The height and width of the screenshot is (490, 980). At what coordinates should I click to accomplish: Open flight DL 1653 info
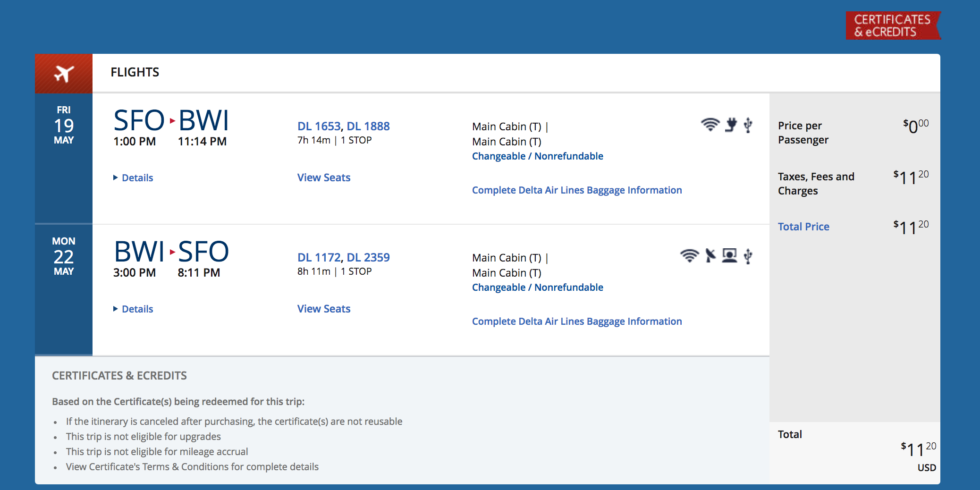tap(319, 127)
